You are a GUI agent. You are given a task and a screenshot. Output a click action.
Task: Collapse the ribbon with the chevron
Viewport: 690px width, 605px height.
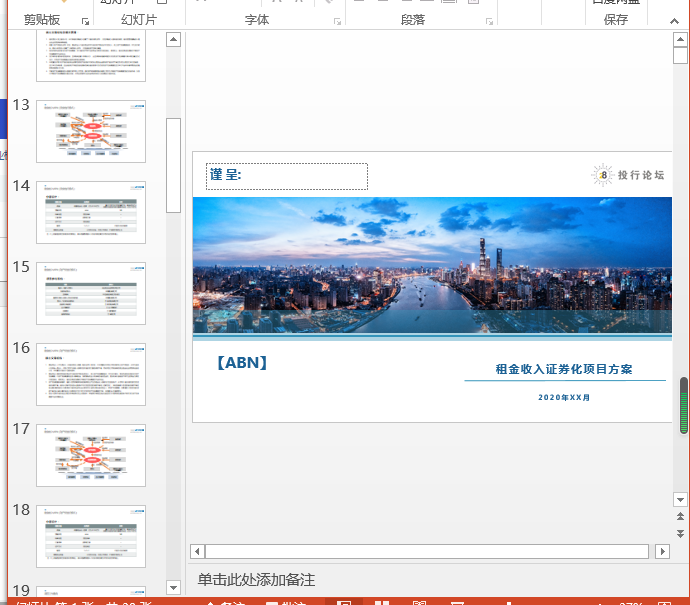(674, 21)
